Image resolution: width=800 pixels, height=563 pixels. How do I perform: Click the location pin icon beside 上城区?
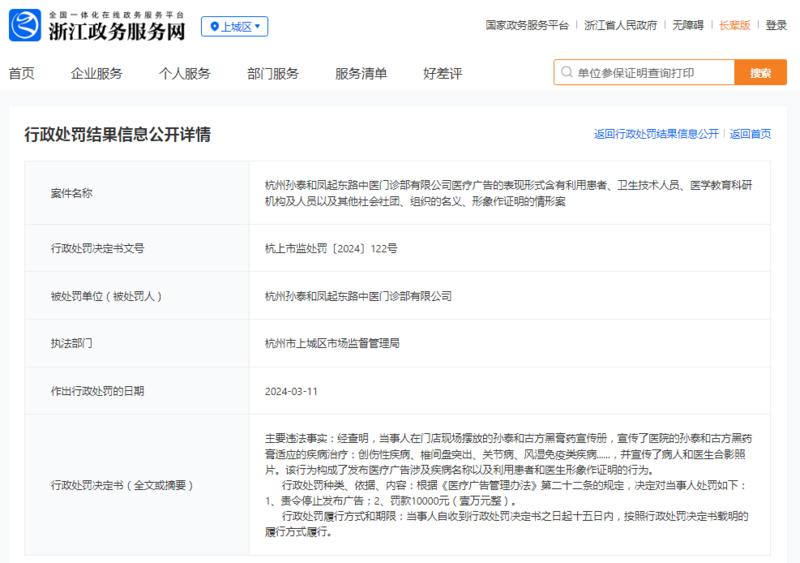click(x=214, y=27)
